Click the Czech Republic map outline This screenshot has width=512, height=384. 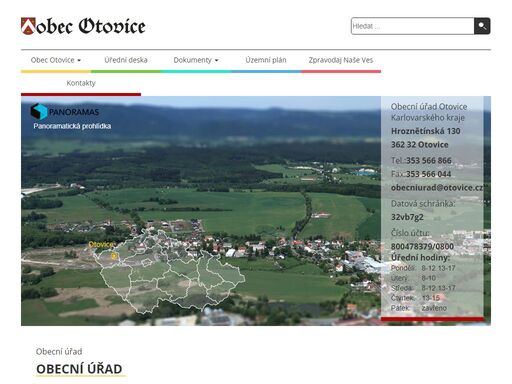tap(169, 272)
